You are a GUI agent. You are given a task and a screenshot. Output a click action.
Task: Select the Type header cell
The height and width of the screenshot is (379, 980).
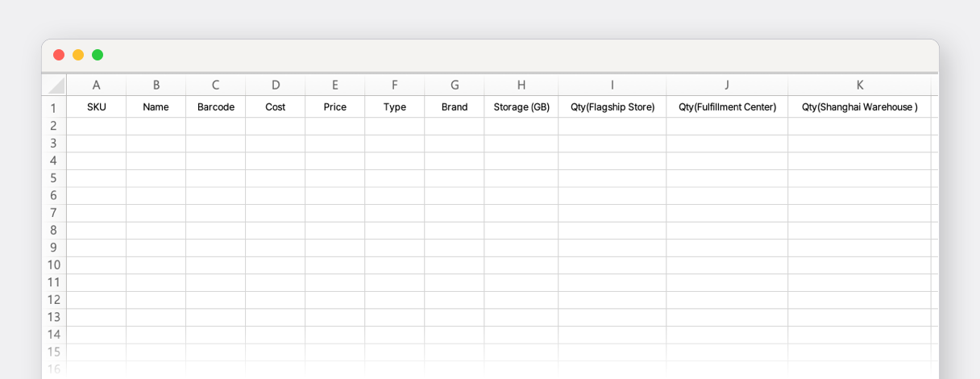click(x=395, y=107)
